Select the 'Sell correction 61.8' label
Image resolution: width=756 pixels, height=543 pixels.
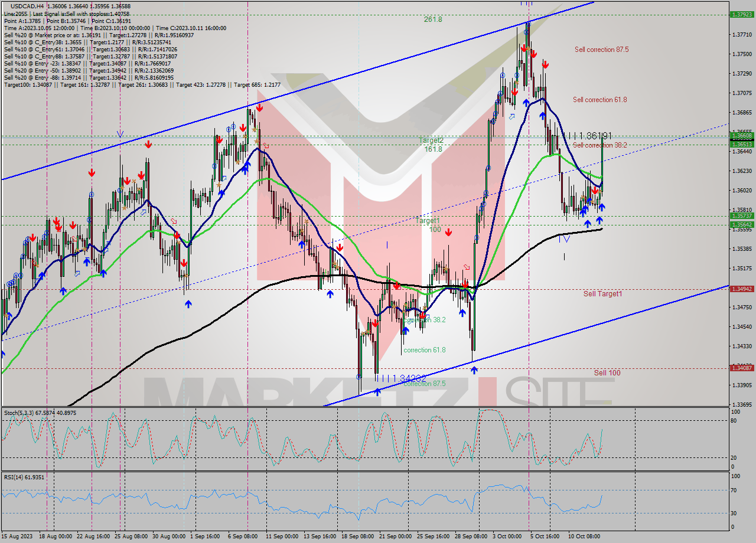coord(600,100)
